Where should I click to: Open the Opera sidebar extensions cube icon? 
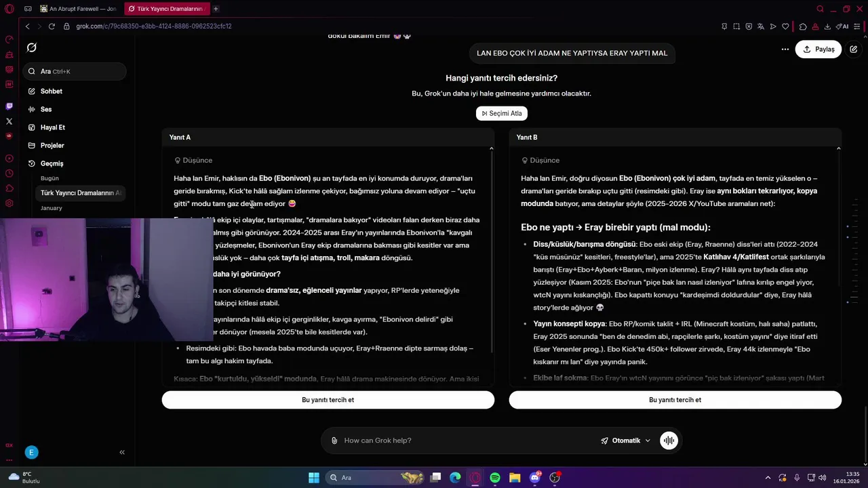coord(9,188)
